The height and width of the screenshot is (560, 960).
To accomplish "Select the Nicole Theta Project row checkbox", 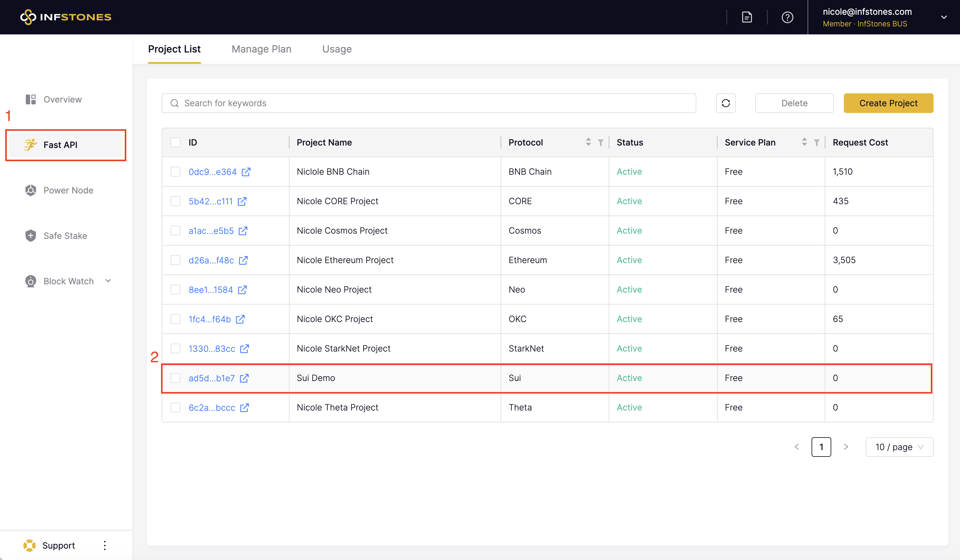I will coord(175,407).
